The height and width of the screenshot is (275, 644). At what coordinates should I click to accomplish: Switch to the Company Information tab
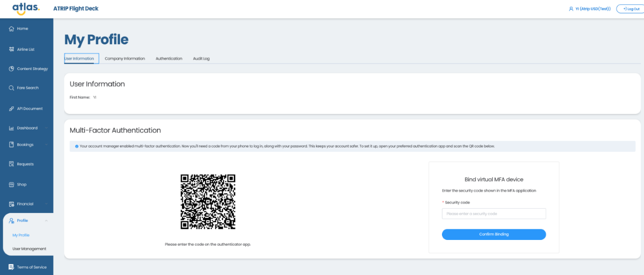125,59
